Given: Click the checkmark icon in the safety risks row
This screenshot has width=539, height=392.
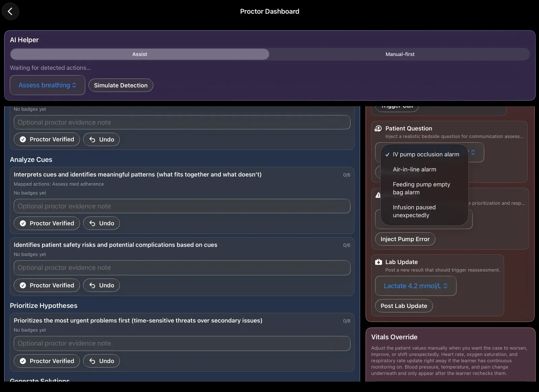Looking at the screenshot, I should coord(23,285).
